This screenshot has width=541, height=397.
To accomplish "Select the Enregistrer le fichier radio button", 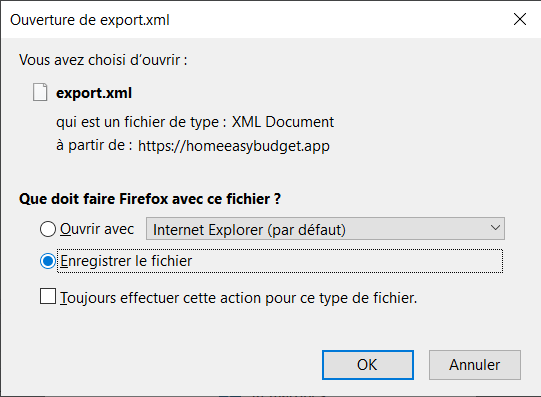I will point(48,261).
